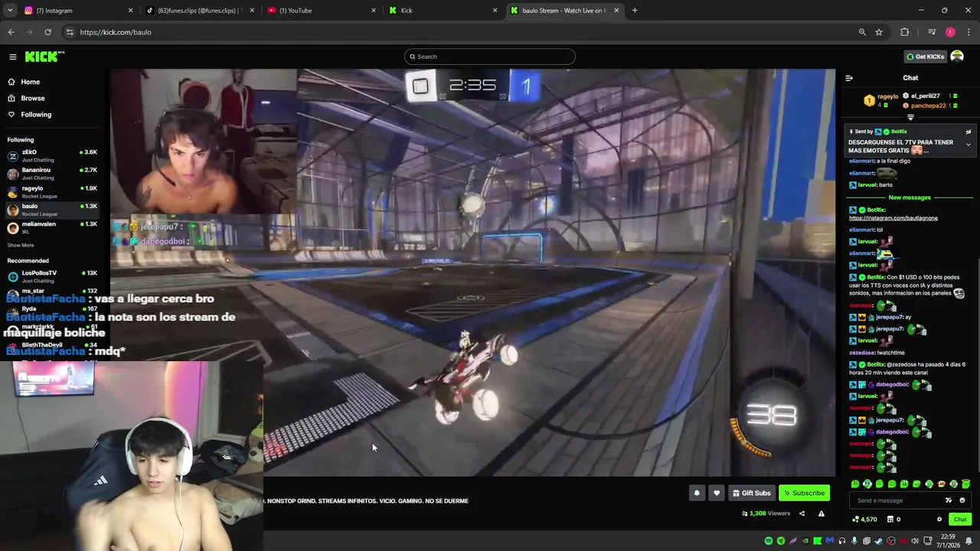Open browser extensions puzzle icon
Screen dimensions: 980x551
pos(905,32)
